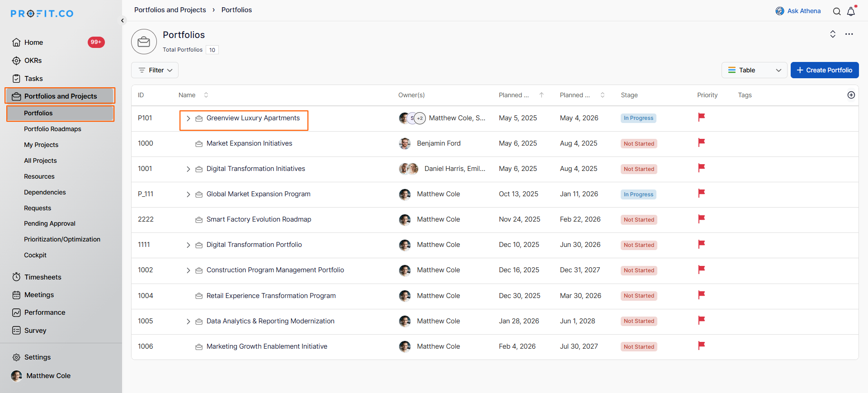Click the Create Portfolio button
Image resolution: width=868 pixels, height=393 pixels.
pyautogui.click(x=824, y=70)
